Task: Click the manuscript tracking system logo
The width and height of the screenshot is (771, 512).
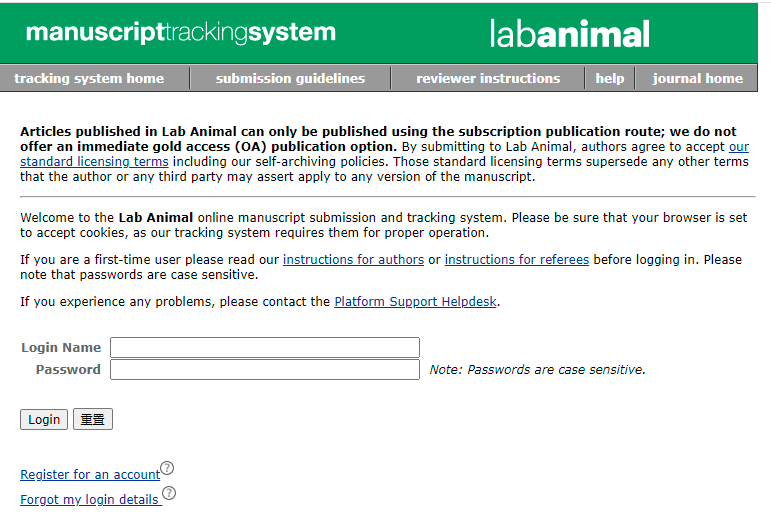Action: coord(181,32)
